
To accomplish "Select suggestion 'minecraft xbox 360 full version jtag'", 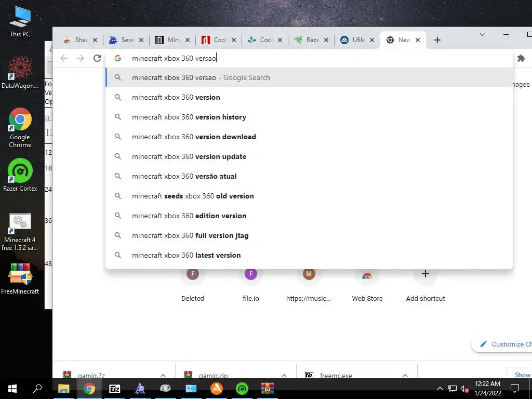I will tap(309, 235).
